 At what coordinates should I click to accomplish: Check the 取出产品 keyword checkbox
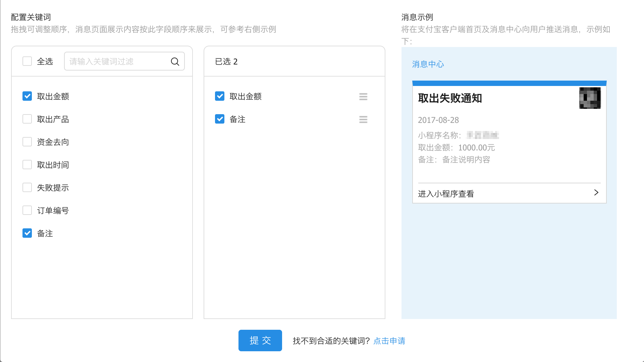tap(27, 119)
